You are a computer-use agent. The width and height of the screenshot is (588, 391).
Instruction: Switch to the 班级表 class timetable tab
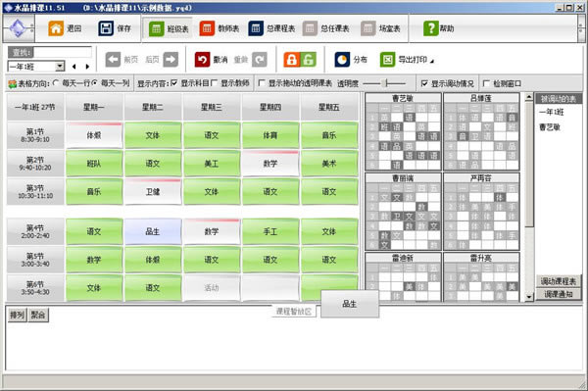point(168,28)
